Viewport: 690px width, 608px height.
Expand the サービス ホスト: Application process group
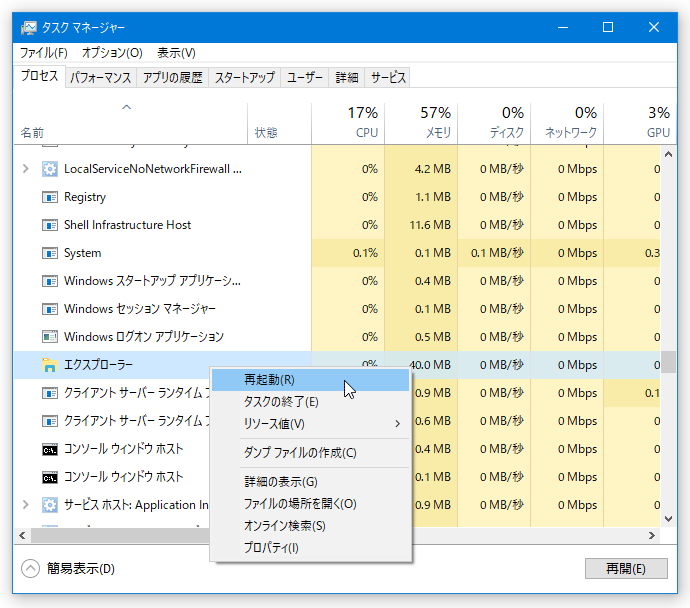click(26, 505)
